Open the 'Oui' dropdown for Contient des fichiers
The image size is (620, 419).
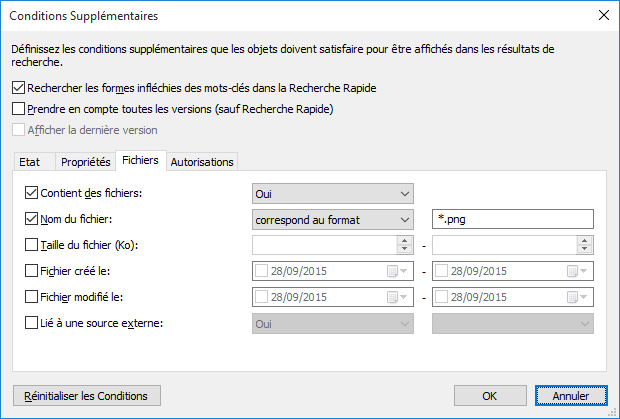[332, 193]
